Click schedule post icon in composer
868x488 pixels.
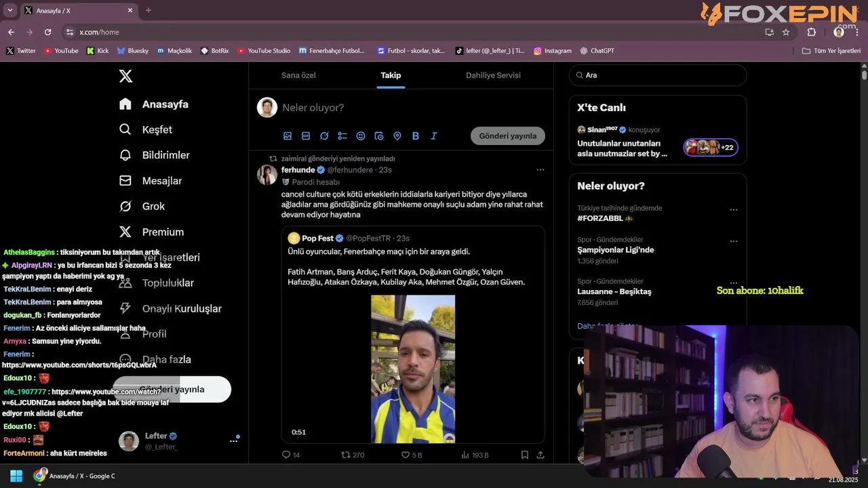pos(379,136)
